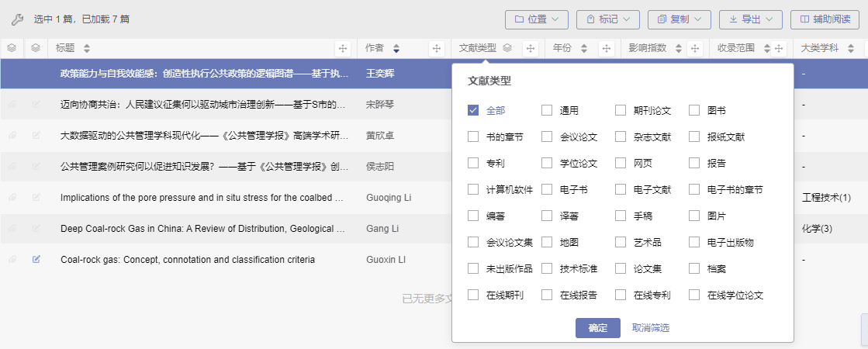Click the 辅助阅读 button

[x=825, y=19]
